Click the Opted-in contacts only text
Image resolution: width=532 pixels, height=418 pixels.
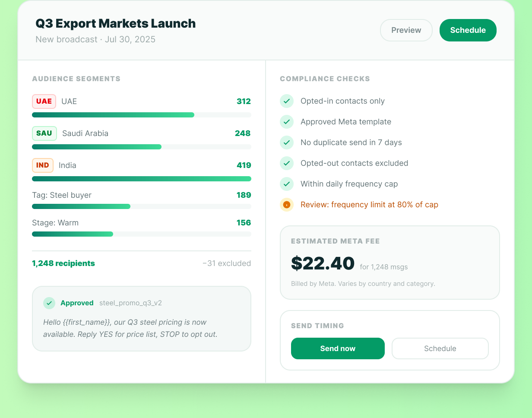coord(342,101)
